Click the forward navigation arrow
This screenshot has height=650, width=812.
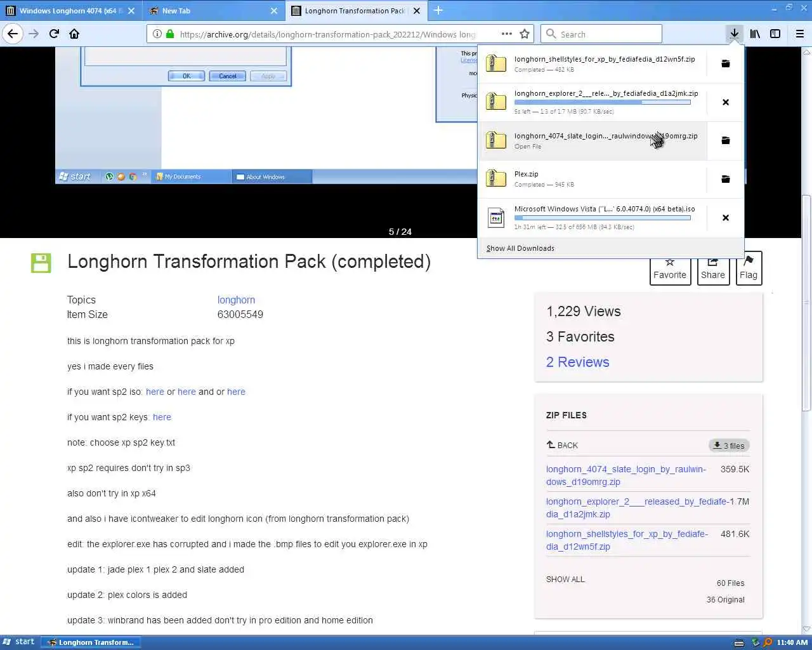tap(34, 34)
